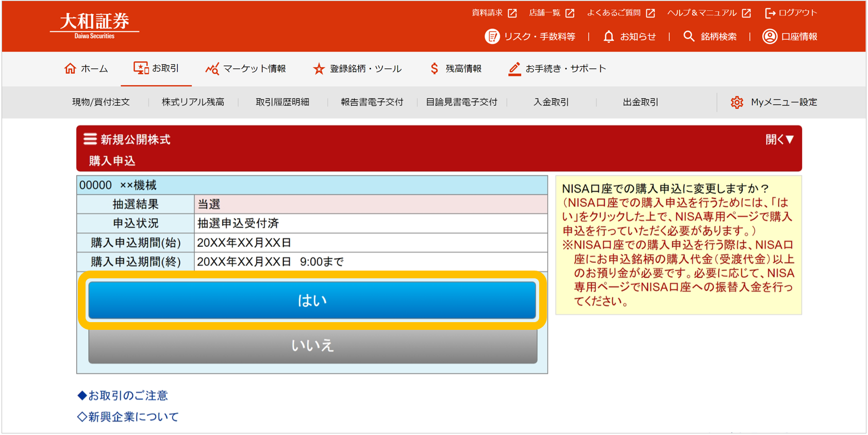Click the 銘柄検索 magnifier icon
Screen dimensions: 868x435
click(689, 37)
